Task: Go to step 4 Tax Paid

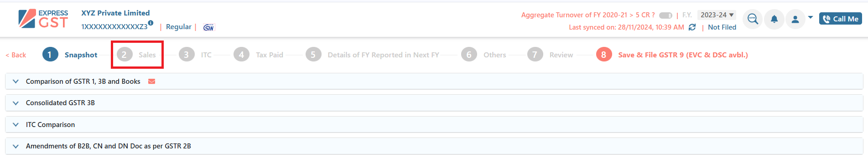Action: 259,55
